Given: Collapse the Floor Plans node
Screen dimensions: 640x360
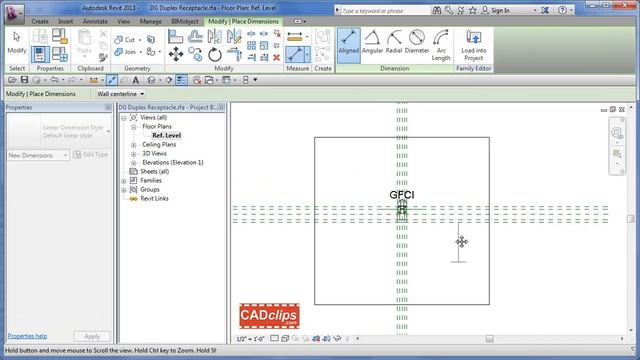Looking at the screenshot, I should tap(133, 127).
